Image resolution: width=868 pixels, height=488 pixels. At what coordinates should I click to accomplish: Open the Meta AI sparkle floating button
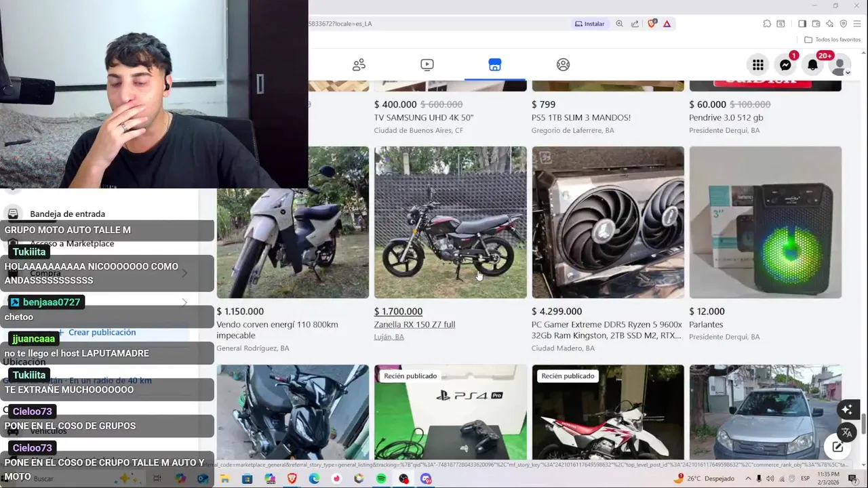[x=846, y=409]
